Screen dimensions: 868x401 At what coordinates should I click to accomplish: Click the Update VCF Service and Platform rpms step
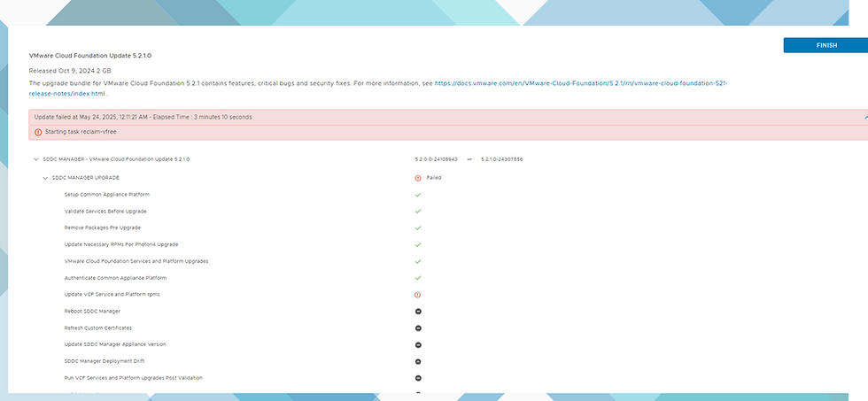[112, 294]
